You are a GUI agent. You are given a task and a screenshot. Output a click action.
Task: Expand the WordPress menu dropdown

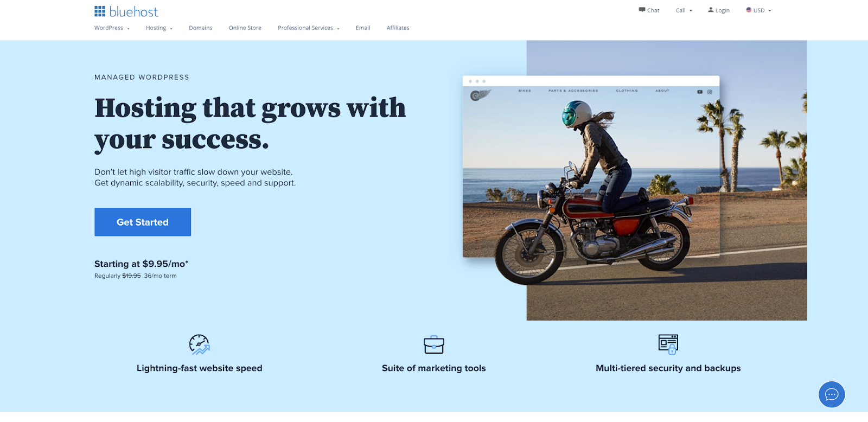pyautogui.click(x=112, y=28)
